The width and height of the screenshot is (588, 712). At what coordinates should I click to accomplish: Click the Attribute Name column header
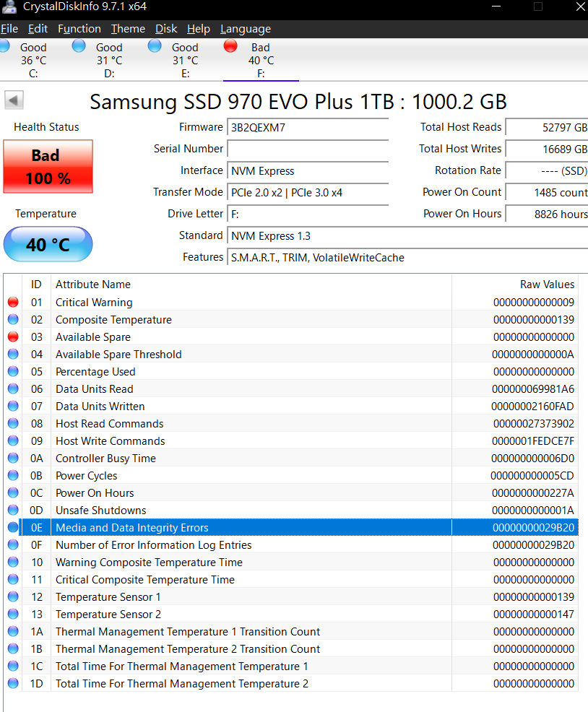tap(251, 285)
